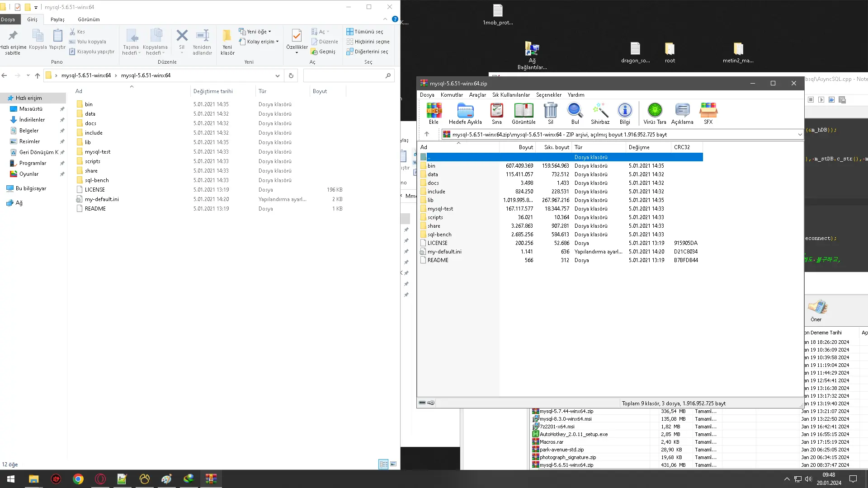Select my-default.ini in WinRAR list
This screenshot has height=488, width=868.
[x=444, y=252]
